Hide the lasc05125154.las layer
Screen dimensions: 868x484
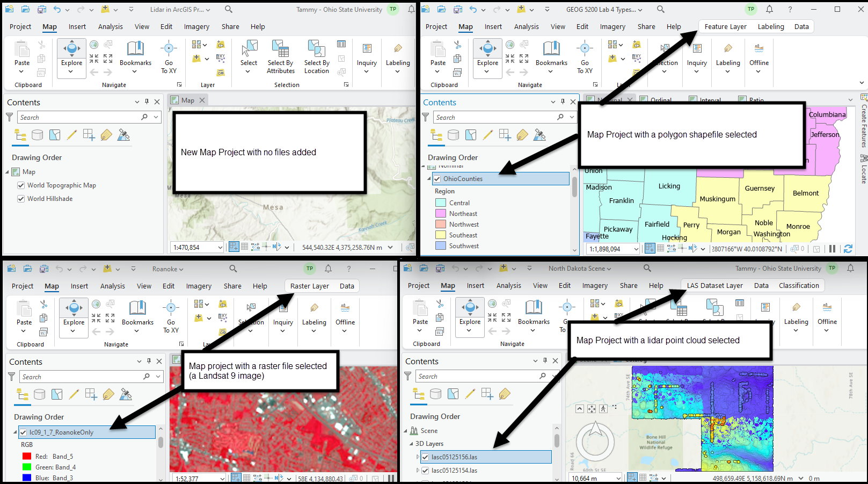point(425,471)
